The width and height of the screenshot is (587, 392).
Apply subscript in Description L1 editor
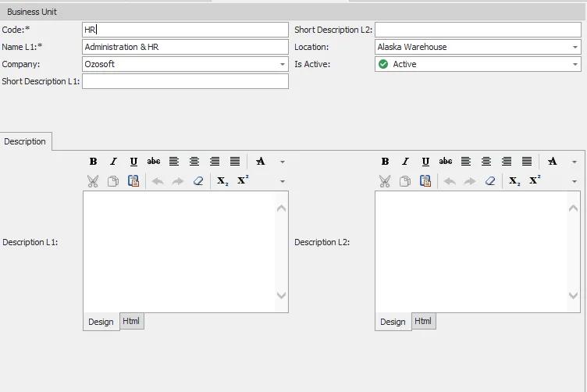pos(222,181)
